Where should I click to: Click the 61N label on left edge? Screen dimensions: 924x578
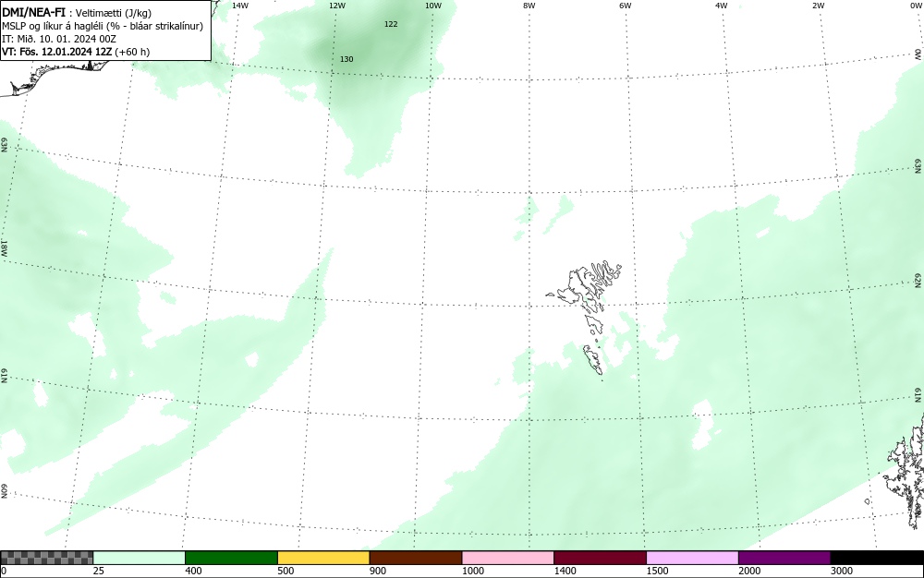pos(4,376)
